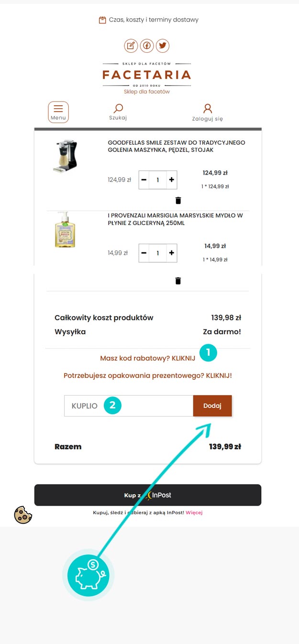Open 'Czas, koszty i terminy dostawy' link
Screen dimensions: 299x644
[148, 20]
